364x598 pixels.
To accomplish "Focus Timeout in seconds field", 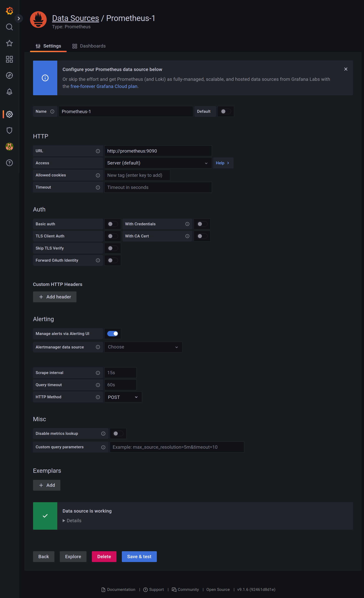I will pos(158,187).
